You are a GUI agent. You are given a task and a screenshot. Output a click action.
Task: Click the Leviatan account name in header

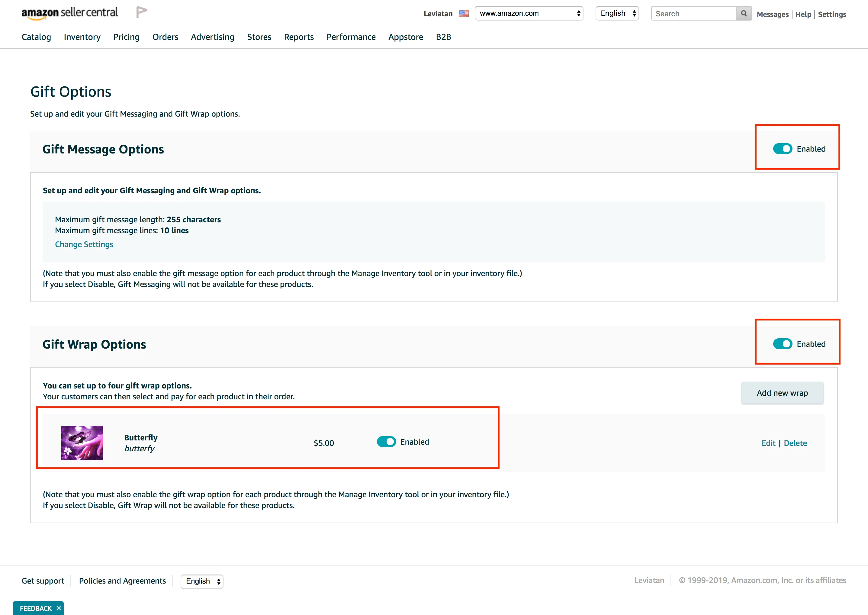pos(438,14)
